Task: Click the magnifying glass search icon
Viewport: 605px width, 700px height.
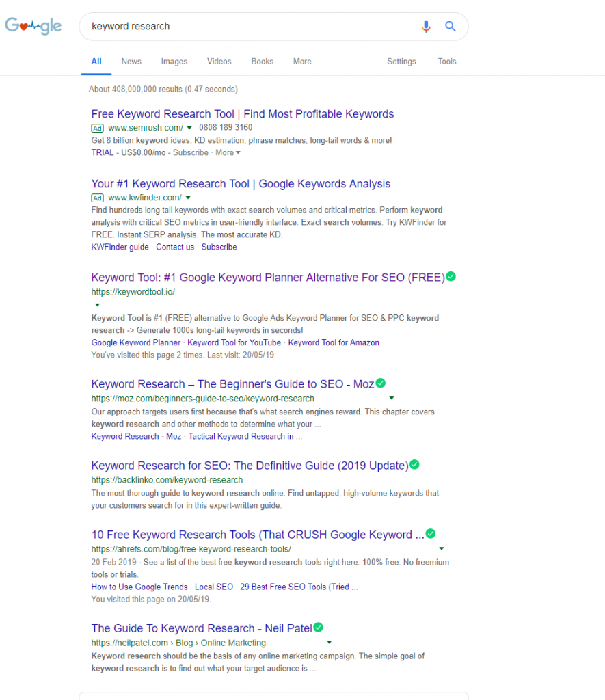Action: pos(450,27)
